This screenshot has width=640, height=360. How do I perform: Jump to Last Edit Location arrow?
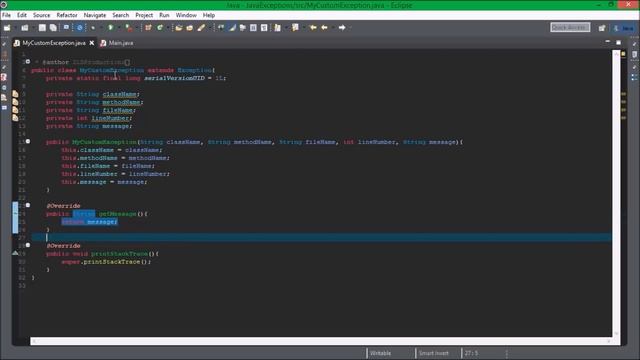point(313,28)
